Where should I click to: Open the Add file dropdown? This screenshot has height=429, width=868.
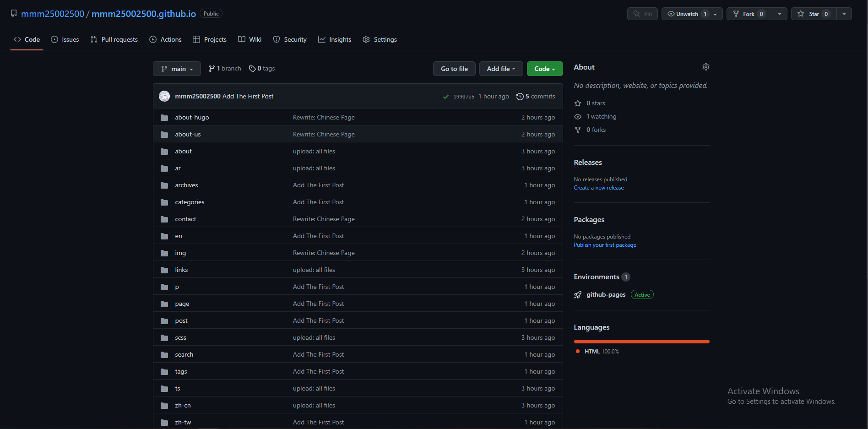pos(501,69)
